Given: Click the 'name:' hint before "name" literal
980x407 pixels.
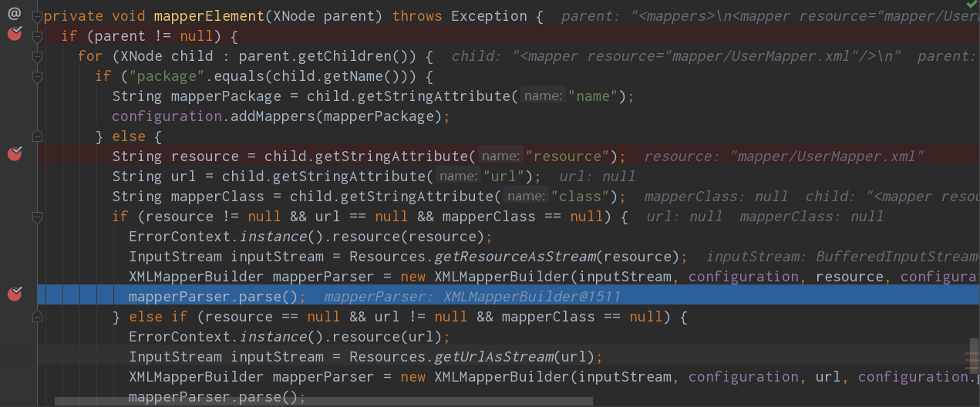Looking at the screenshot, I should [x=543, y=96].
